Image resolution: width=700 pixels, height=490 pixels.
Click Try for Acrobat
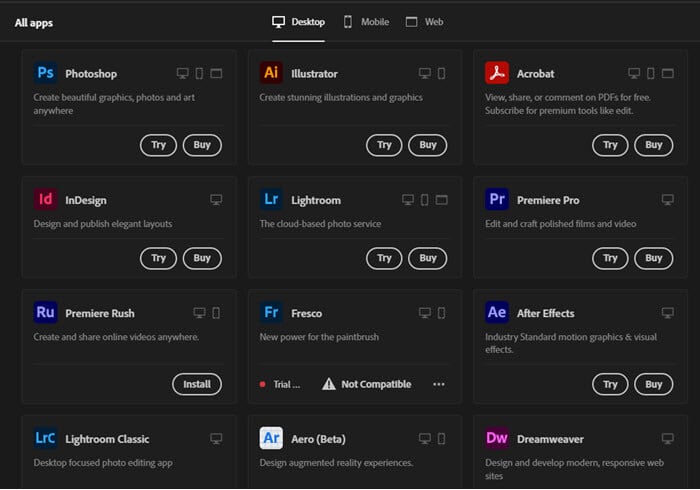[610, 145]
